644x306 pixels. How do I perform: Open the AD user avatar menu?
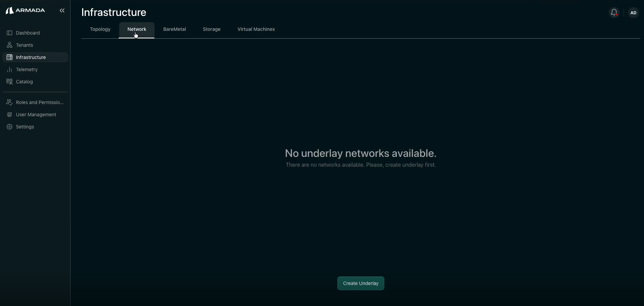pos(633,13)
